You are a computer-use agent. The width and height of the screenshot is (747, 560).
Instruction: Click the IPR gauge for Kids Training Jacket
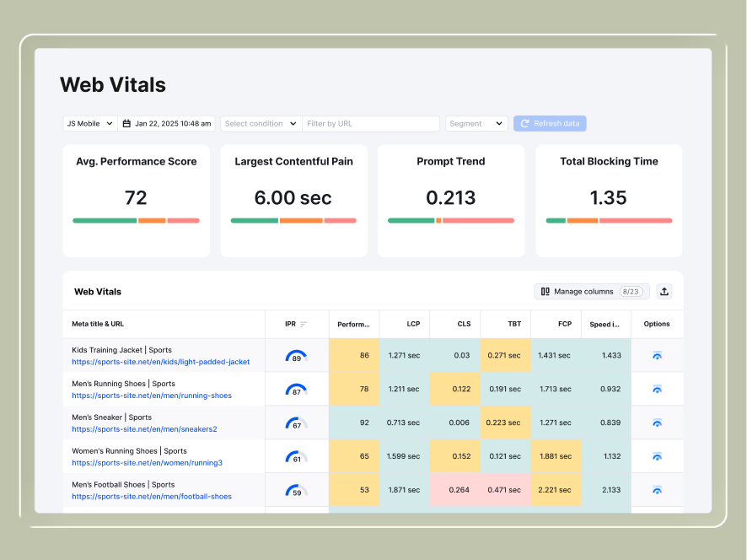297,354
